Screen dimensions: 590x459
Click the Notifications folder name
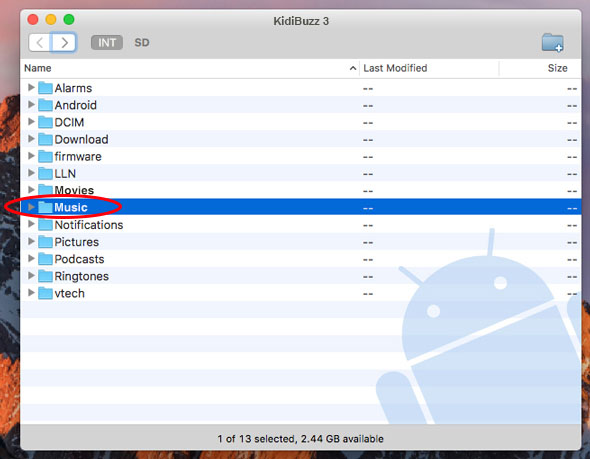89,225
